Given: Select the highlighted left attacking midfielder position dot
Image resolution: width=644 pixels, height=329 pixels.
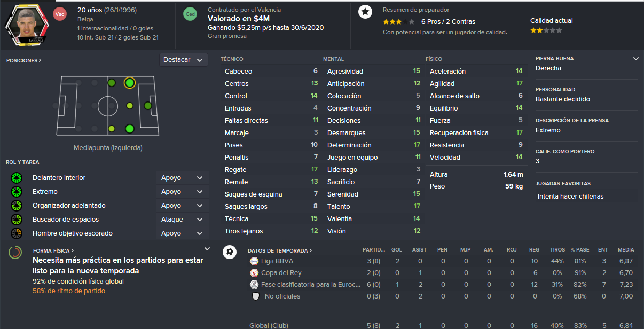Looking at the screenshot, I should click(129, 83).
